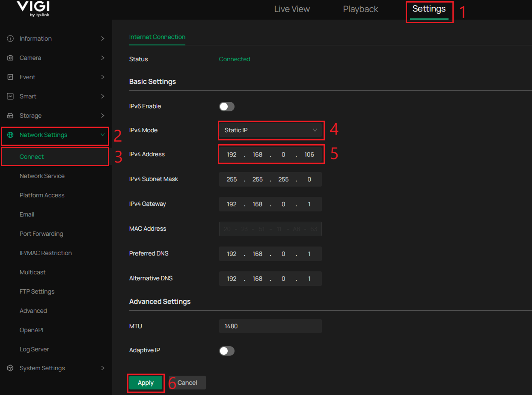Viewport: 532px width, 395px height.
Task: Open the Email submenu item
Action: pos(27,214)
